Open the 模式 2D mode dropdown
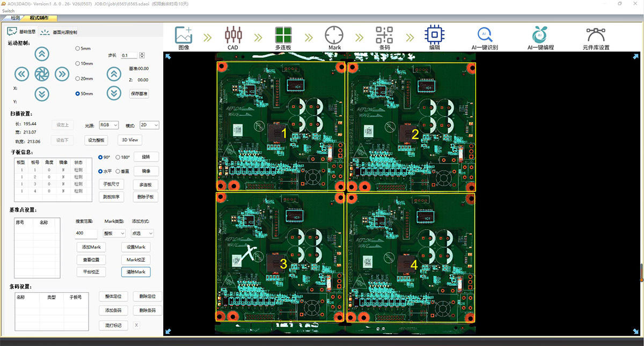 click(x=149, y=125)
